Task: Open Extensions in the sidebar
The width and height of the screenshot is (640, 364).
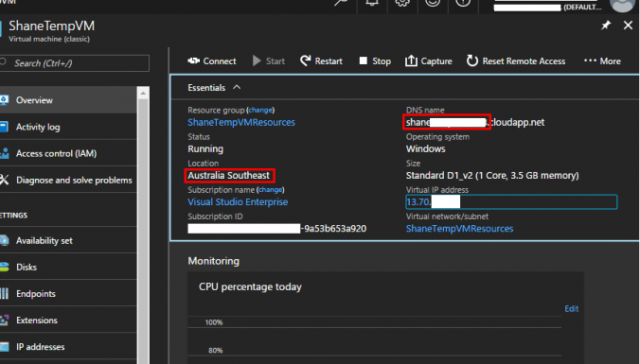Action: click(68, 320)
